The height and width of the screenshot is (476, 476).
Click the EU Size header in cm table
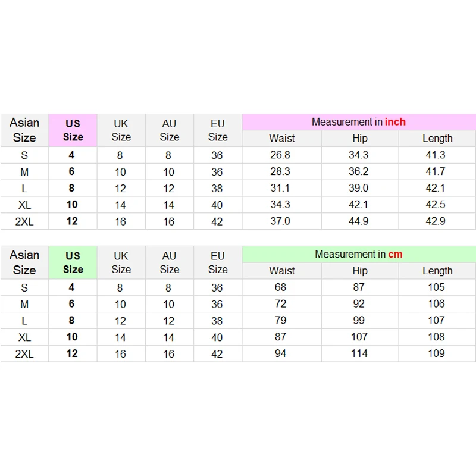pos(218,262)
